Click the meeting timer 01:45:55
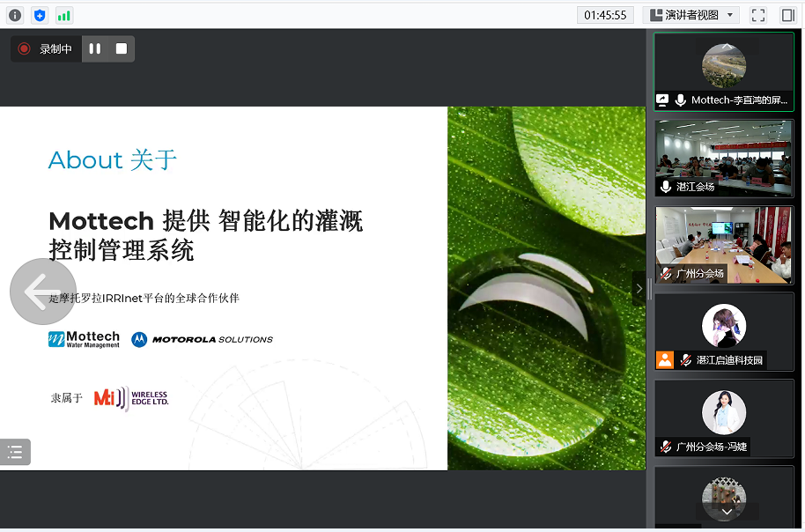 click(x=605, y=15)
